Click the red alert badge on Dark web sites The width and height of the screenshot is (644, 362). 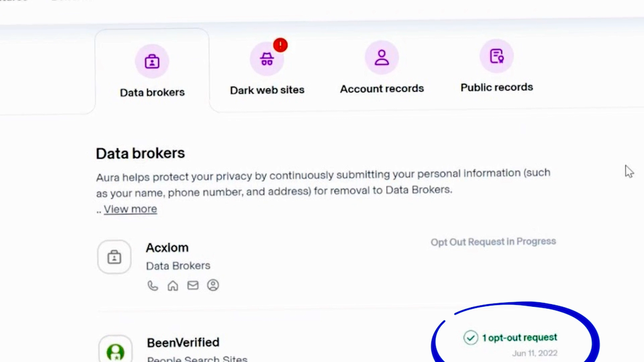coord(280,45)
